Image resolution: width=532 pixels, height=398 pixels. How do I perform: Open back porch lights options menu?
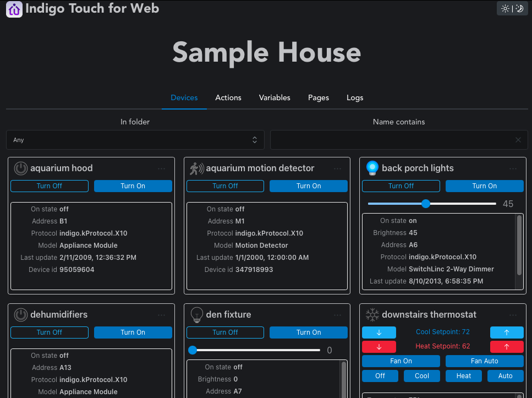[x=513, y=169]
